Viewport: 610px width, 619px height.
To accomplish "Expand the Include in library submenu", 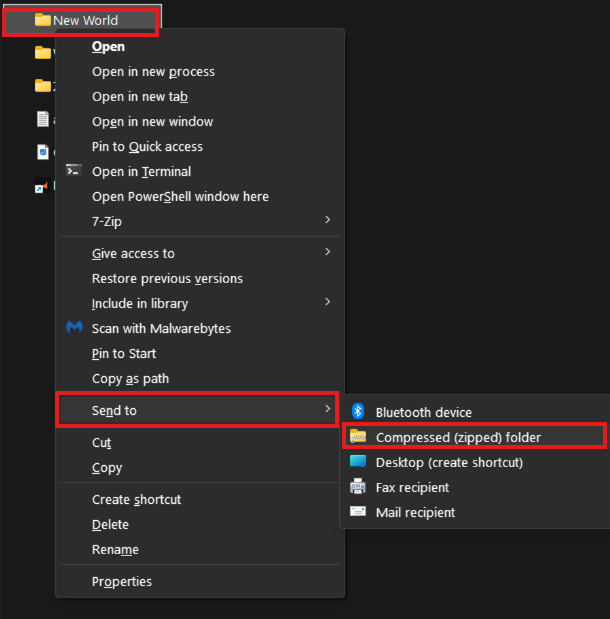I will pyautogui.click(x=327, y=303).
